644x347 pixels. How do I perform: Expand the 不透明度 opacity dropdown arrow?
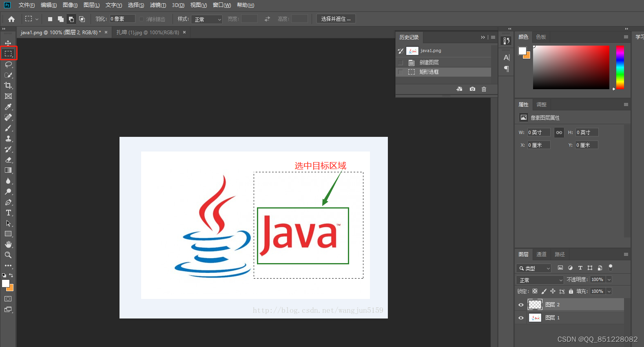tap(609, 279)
